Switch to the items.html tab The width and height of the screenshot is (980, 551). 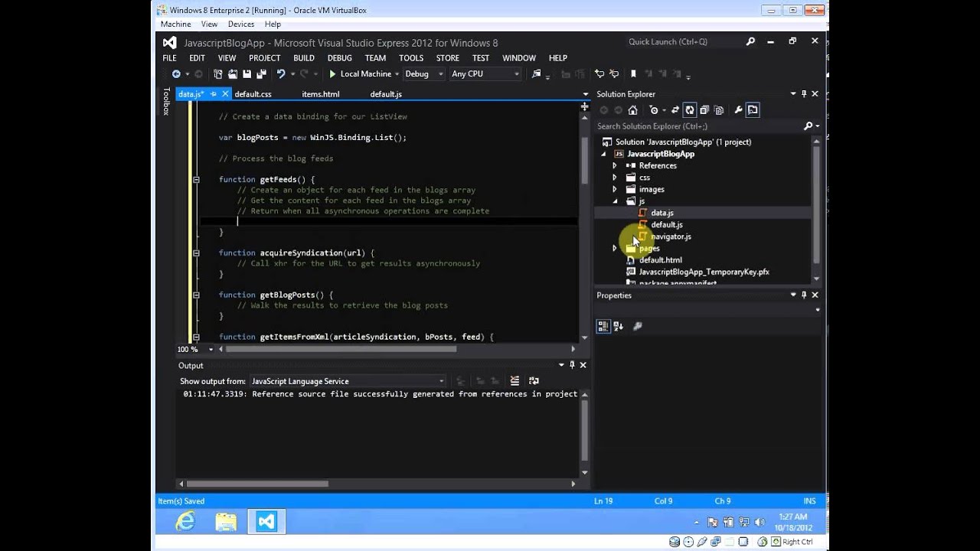pos(320,94)
